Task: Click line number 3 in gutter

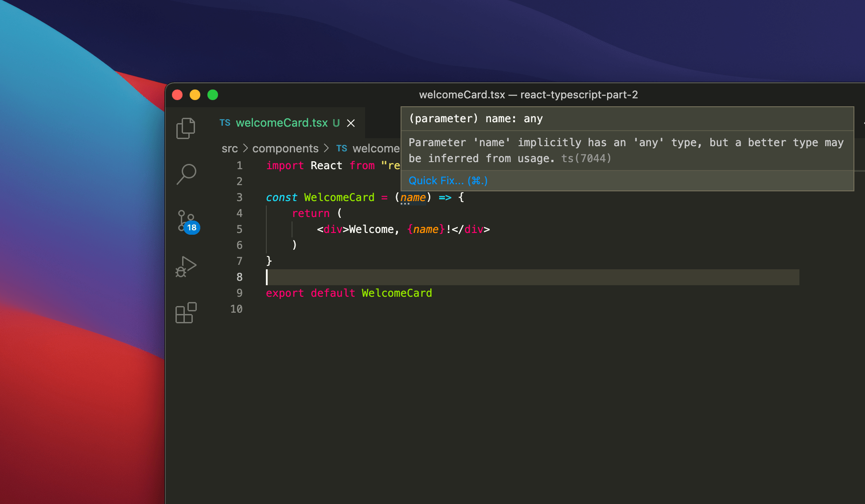Action: click(x=239, y=197)
